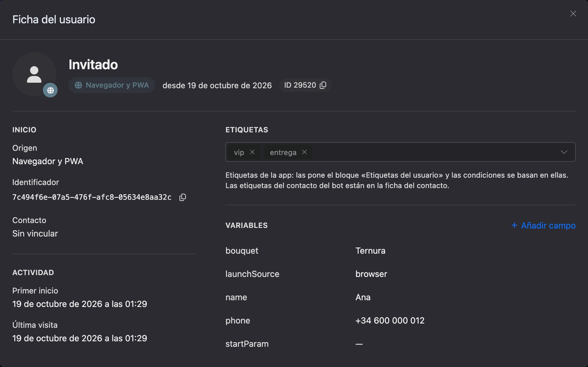
Task: Click the identifier 7c494f6e-07a5 text
Action: (x=92, y=197)
